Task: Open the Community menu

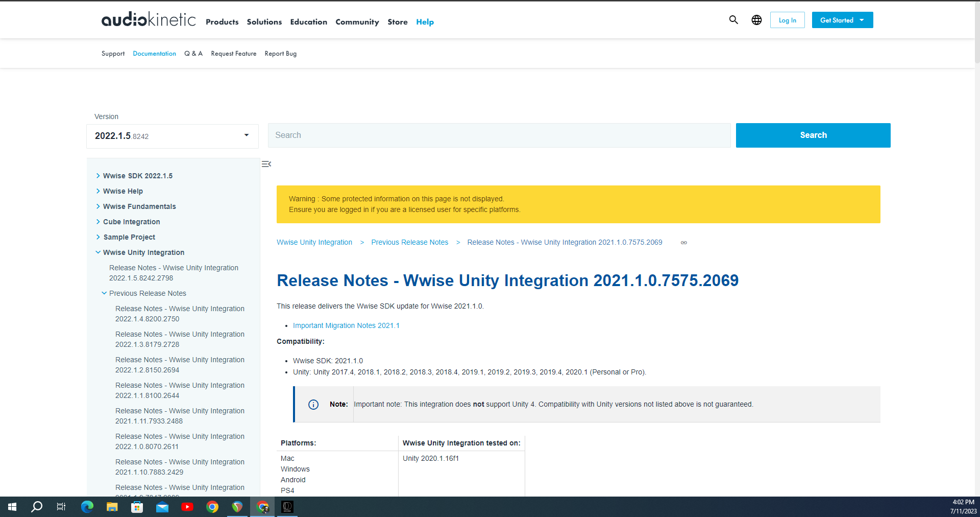Action: [357, 22]
